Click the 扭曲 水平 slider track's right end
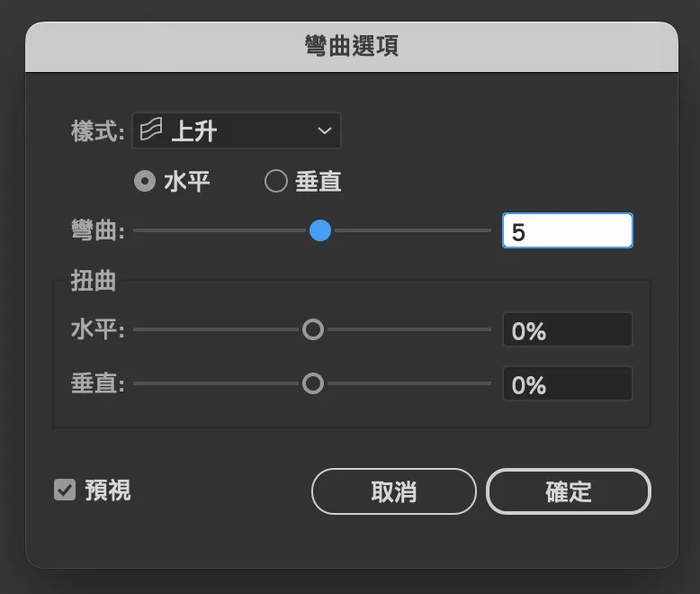Viewport: 700px width, 594px height. pos(489,329)
